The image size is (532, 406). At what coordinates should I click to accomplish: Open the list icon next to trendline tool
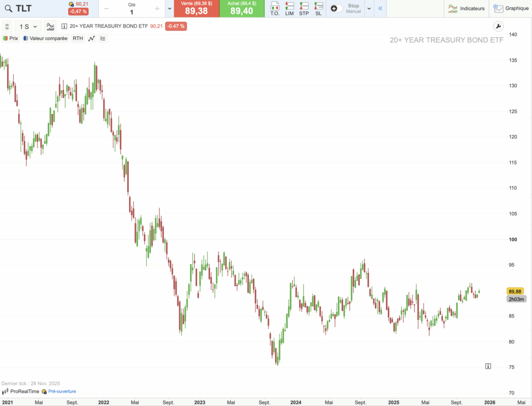tap(102, 38)
